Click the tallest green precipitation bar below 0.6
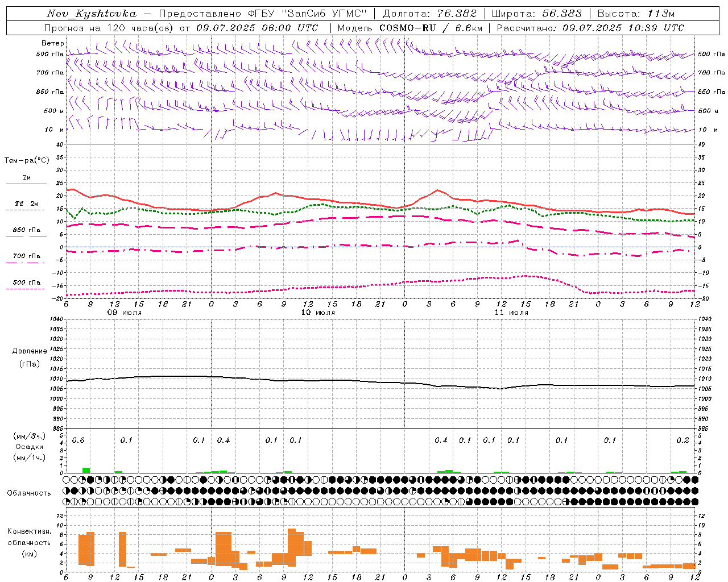 pos(86,470)
